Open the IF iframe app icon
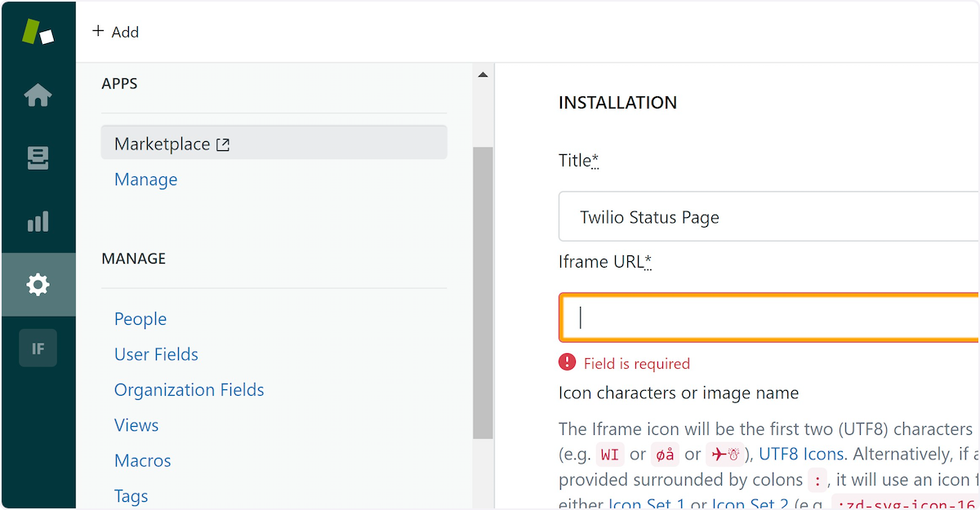 click(x=38, y=348)
